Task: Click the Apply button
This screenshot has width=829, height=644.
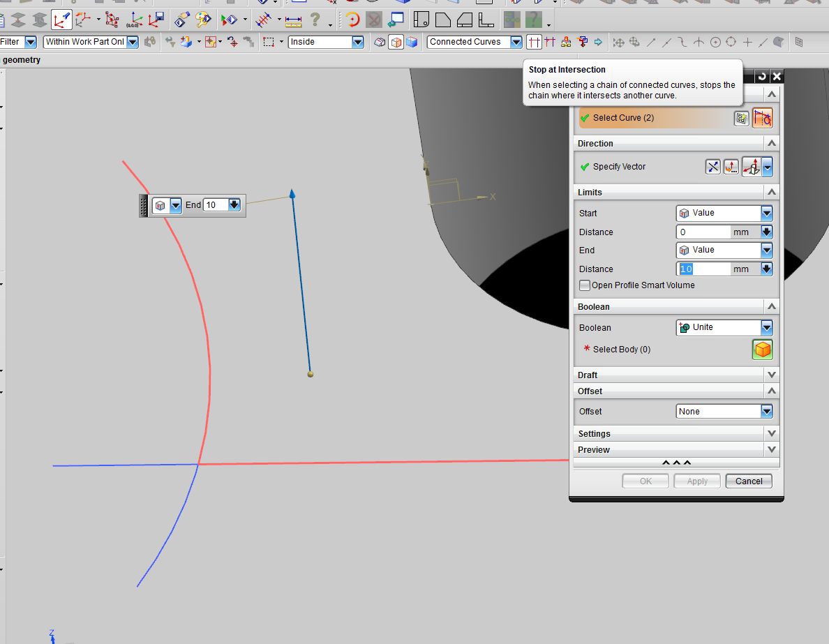Action: (697, 481)
